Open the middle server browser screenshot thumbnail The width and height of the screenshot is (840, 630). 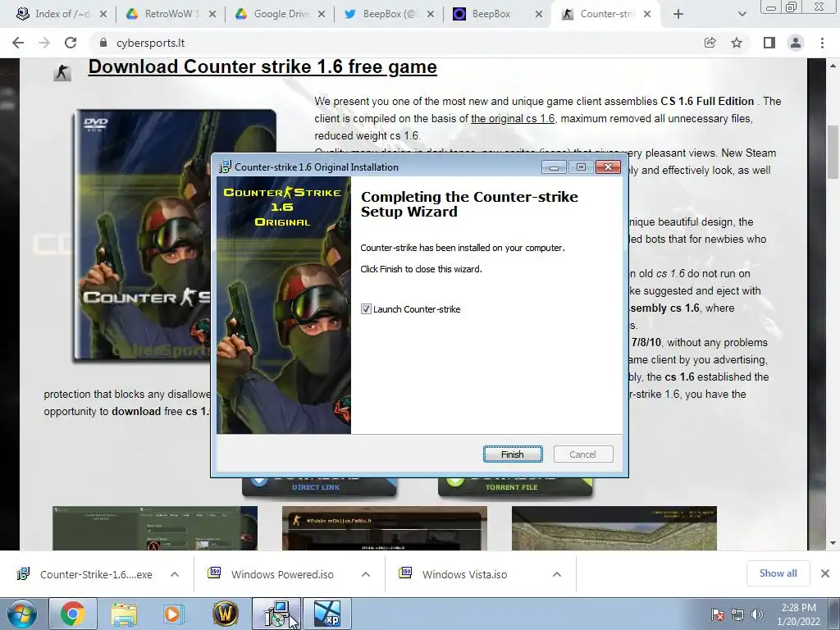pyautogui.click(x=385, y=528)
